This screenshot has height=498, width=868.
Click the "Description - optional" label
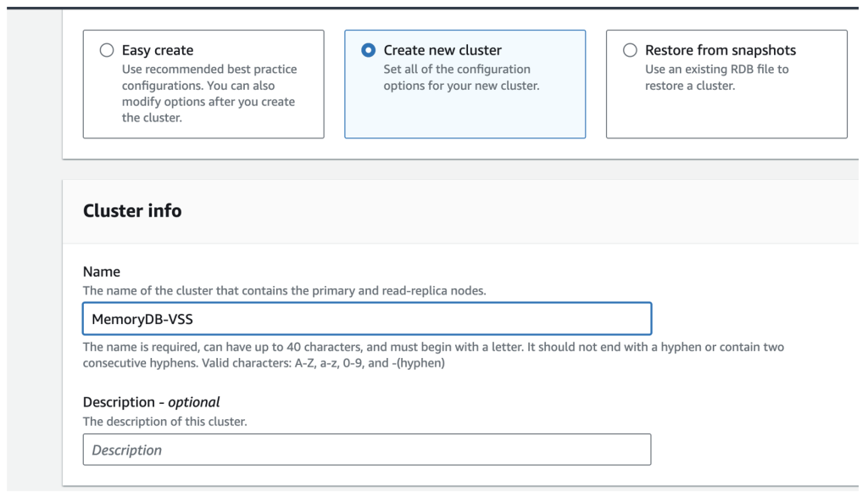pyautogui.click(x=152, y=402)
